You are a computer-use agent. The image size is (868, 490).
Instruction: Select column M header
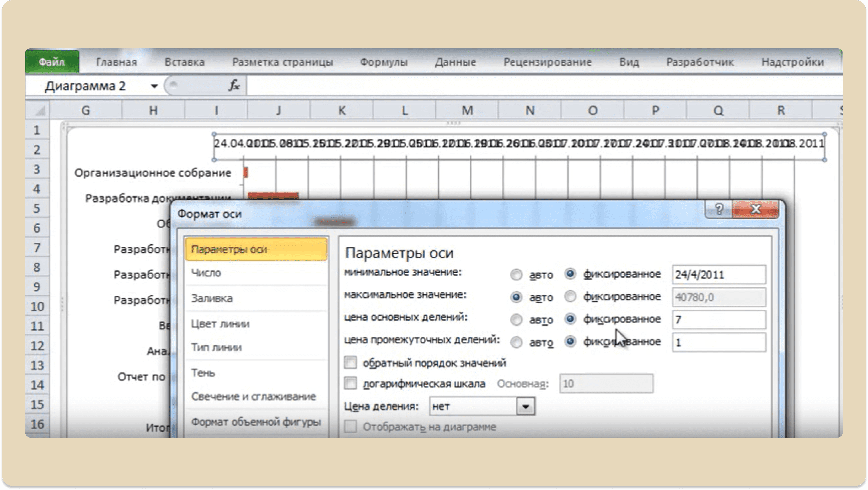pyautogui.click(x=467, y=110)
